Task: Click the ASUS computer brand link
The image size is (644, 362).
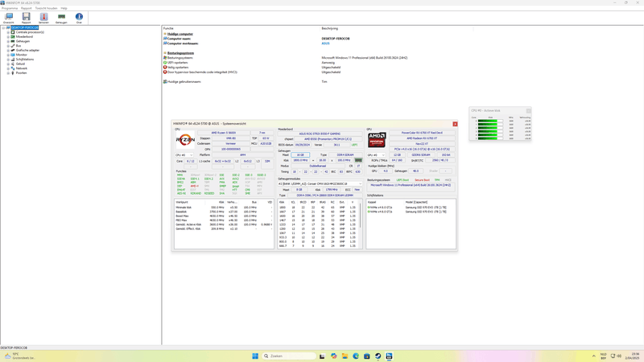Action: (x=325, y=43)
